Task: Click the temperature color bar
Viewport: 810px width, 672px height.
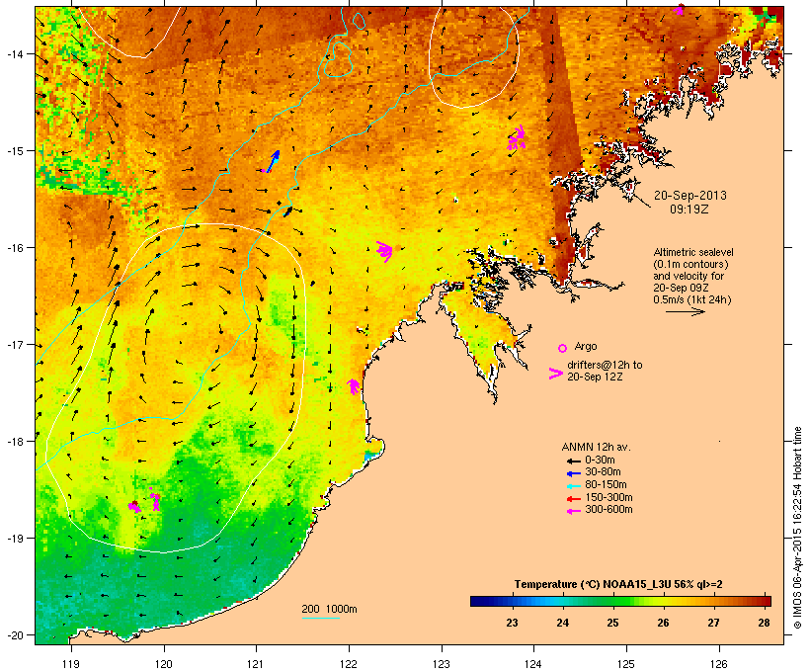Action: 620,601
